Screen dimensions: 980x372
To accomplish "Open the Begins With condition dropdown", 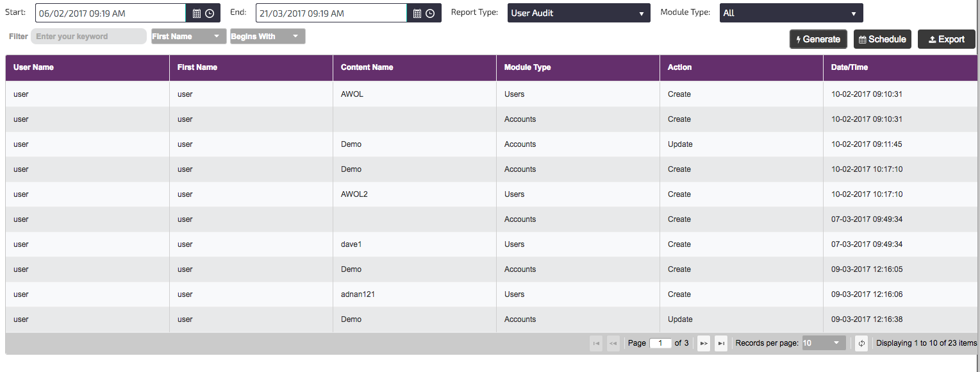I will (267, 37).
